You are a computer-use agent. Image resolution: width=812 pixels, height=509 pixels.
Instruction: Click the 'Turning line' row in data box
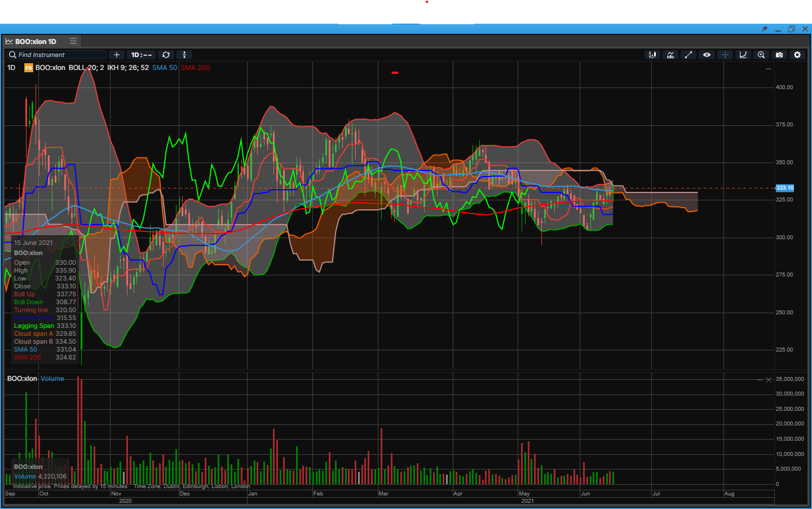pos(45,310)
